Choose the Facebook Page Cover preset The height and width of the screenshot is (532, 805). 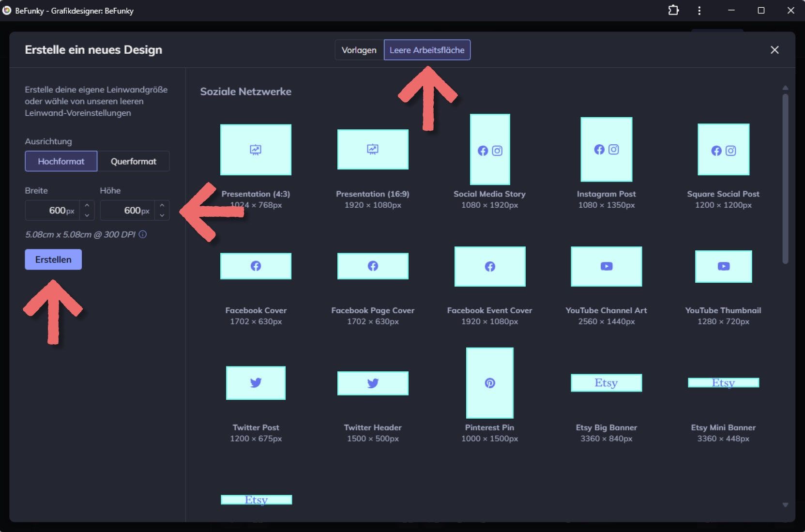[x=373, y=266]
